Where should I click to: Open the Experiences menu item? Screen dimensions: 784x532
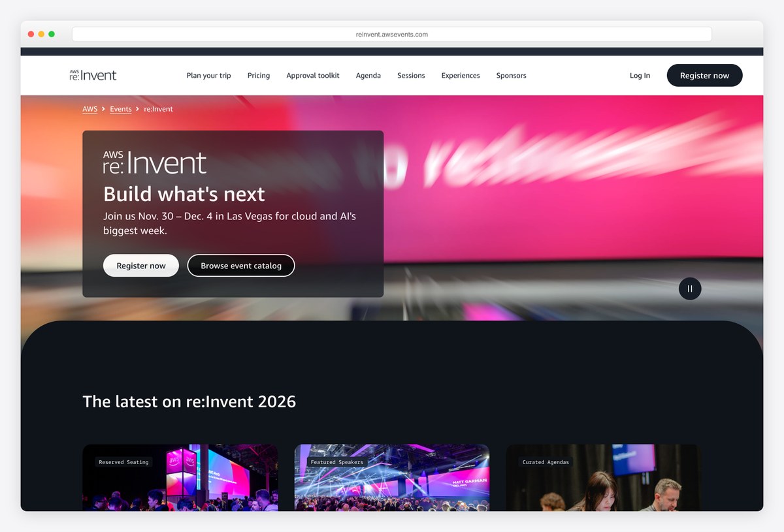coord(461,76)
